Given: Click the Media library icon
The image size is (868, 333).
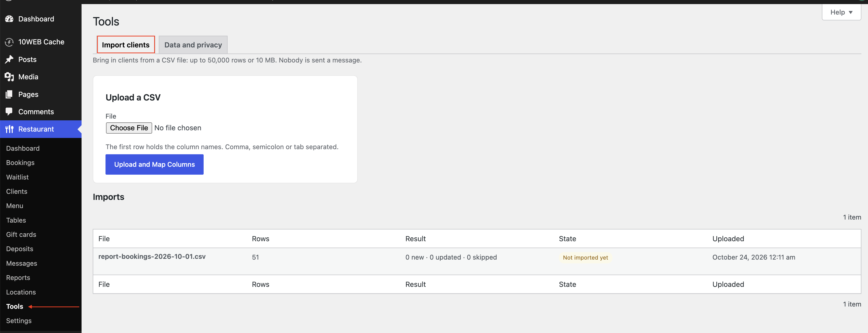Looking at the screenshot, I should click(x=9, y=77).
